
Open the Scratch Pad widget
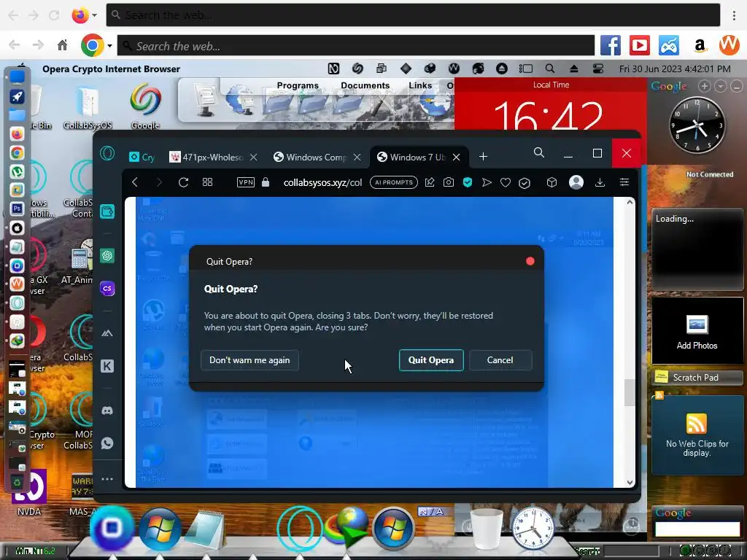click(697, 378)
